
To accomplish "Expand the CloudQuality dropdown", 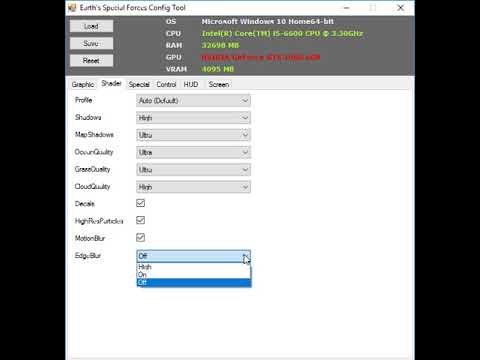I will [x=193, y=187].
